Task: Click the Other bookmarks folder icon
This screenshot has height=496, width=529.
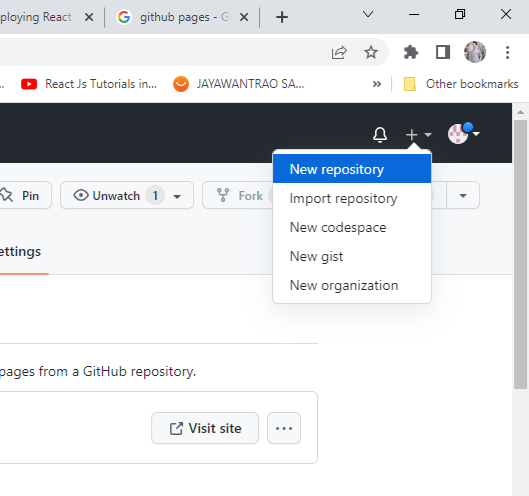Action: tap(410, 84)
